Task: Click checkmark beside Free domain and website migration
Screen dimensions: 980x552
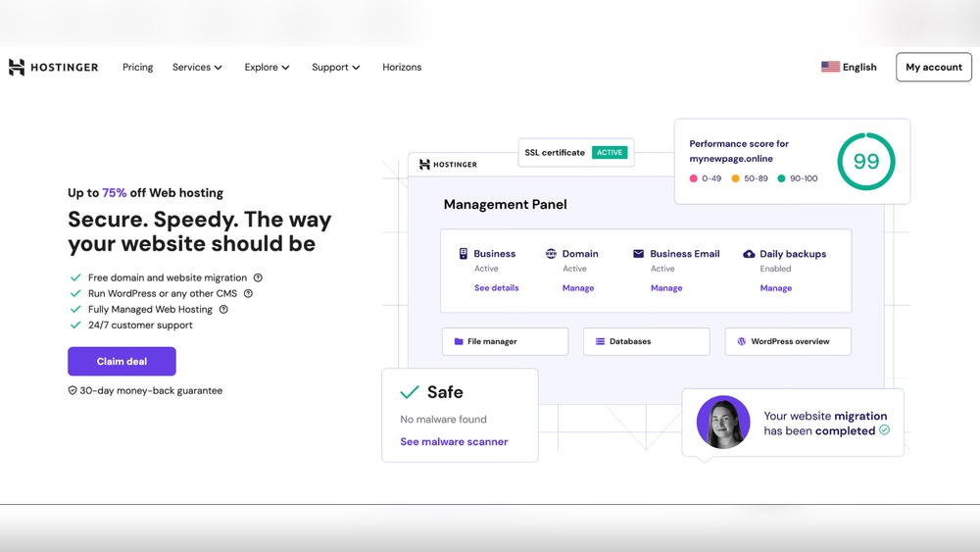Action: [x=75, y=277]
